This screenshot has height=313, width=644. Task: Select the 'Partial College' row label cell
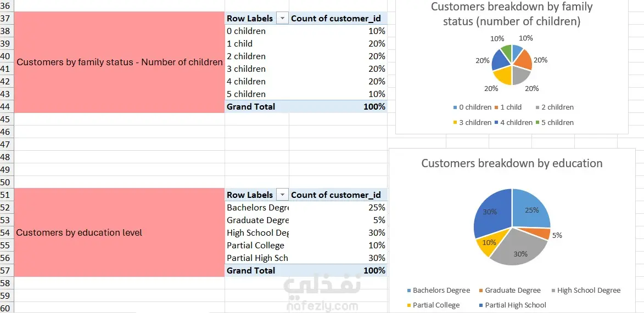[x=256, y=246]
